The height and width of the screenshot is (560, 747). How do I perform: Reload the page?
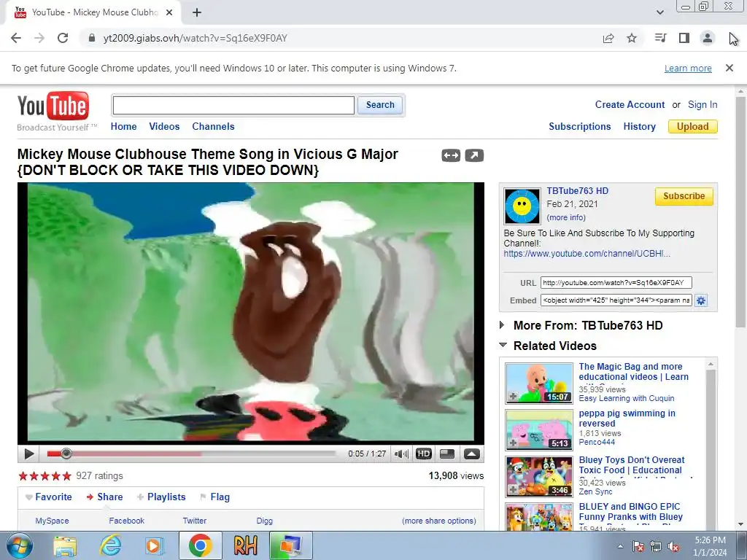pos(63,38)
